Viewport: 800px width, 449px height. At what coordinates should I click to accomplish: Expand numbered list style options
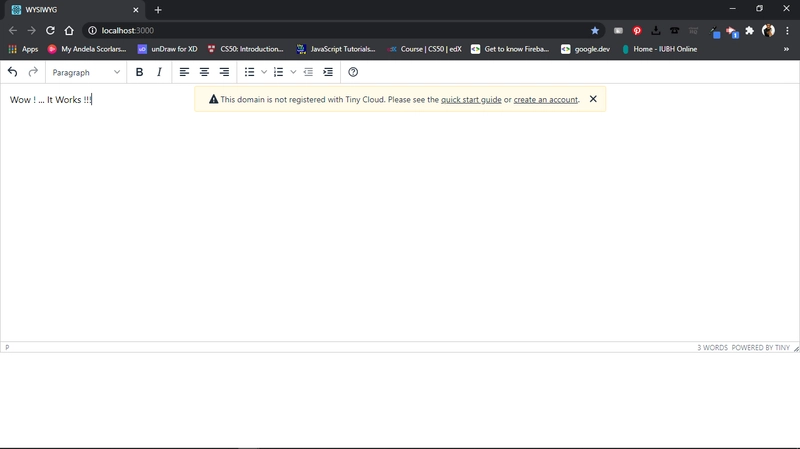(293, 72)
